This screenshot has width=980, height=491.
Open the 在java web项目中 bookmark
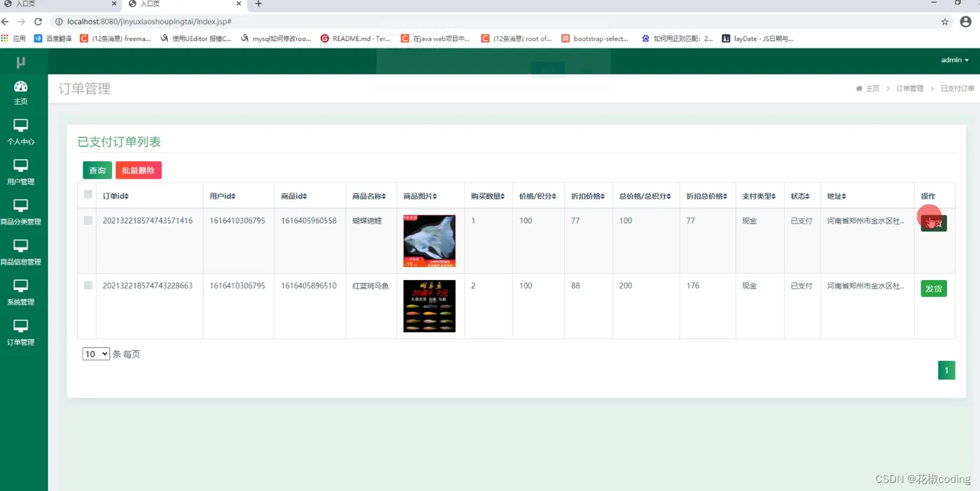(x=435, y=39)
